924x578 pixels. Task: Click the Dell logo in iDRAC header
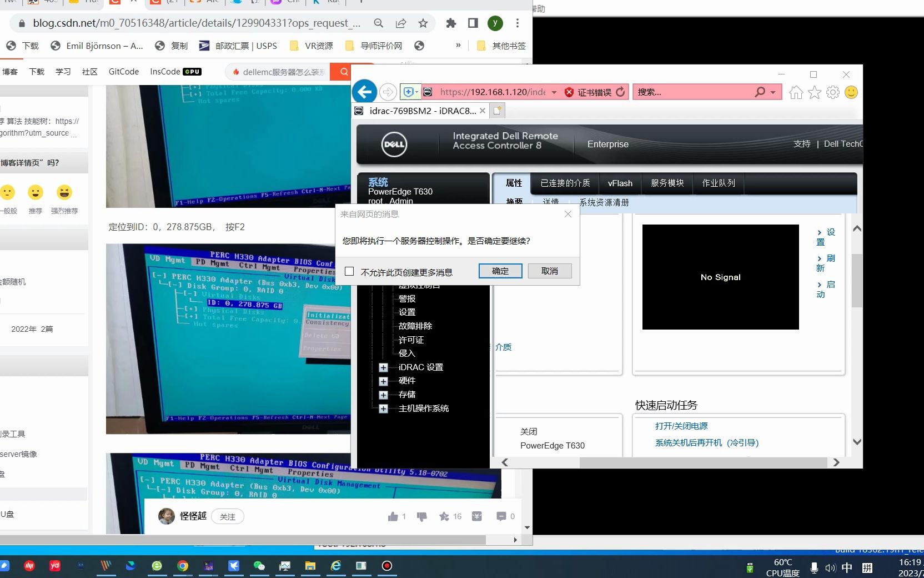coord(395,144)
